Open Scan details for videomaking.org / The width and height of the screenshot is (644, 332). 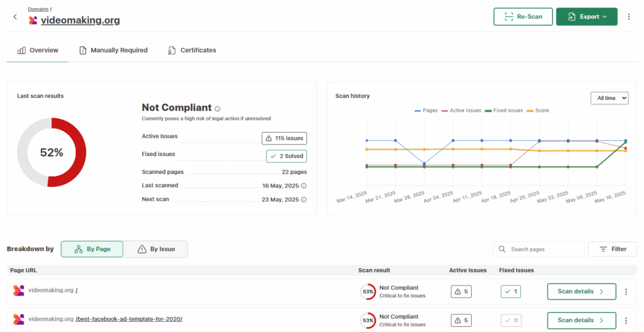point(582,291)
